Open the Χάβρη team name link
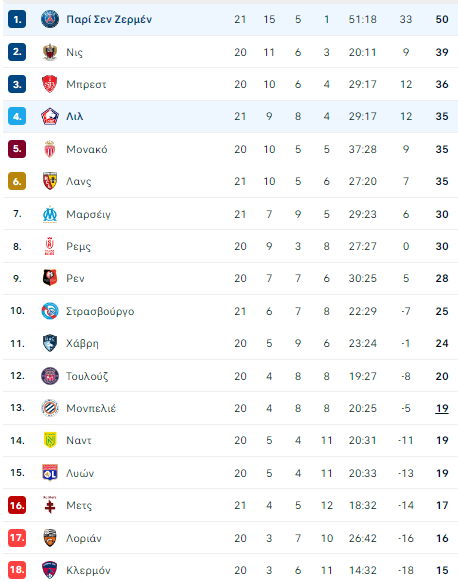The width and height of the screenshot is (458, 582). 82,343
